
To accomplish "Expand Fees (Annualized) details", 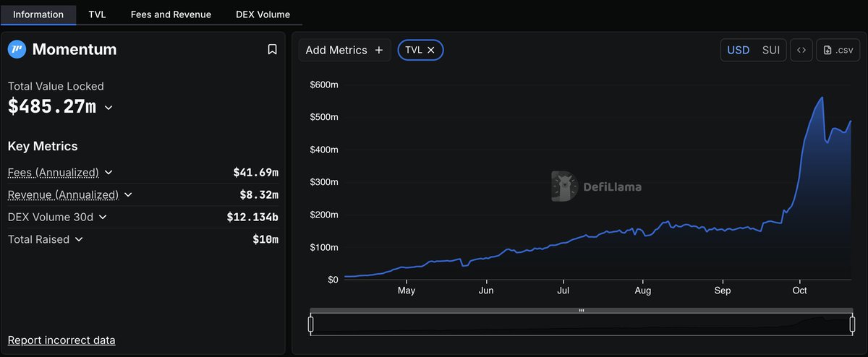I will pos(109,172).
